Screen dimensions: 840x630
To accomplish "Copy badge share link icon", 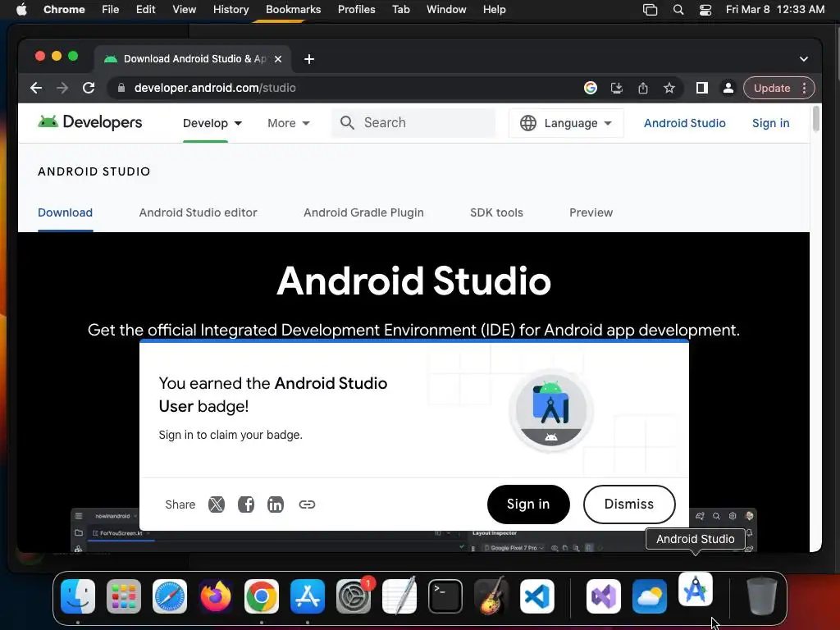I will pyautogui.click(x=307, y=504).
